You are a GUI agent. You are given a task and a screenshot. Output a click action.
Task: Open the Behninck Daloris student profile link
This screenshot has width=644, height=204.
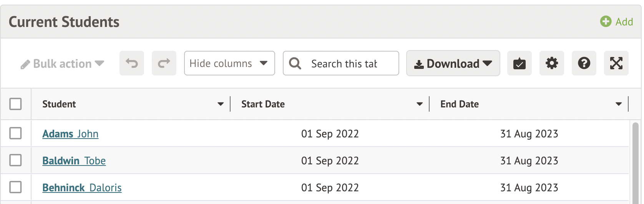82,187
